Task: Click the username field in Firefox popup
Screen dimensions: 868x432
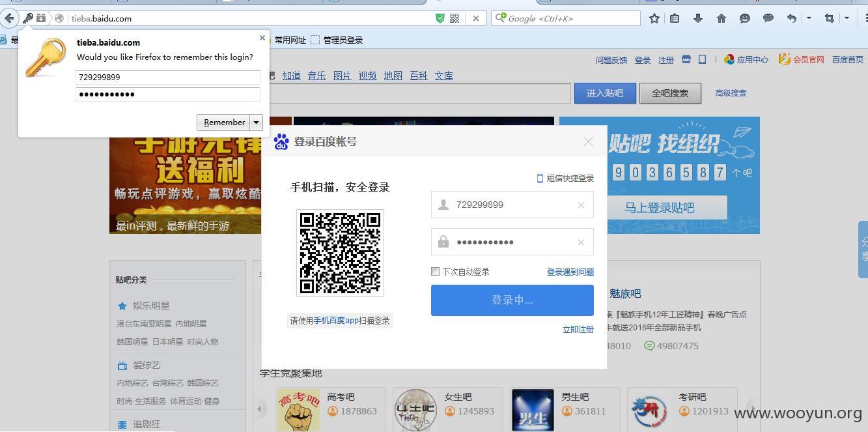Action: click(168, 77)
